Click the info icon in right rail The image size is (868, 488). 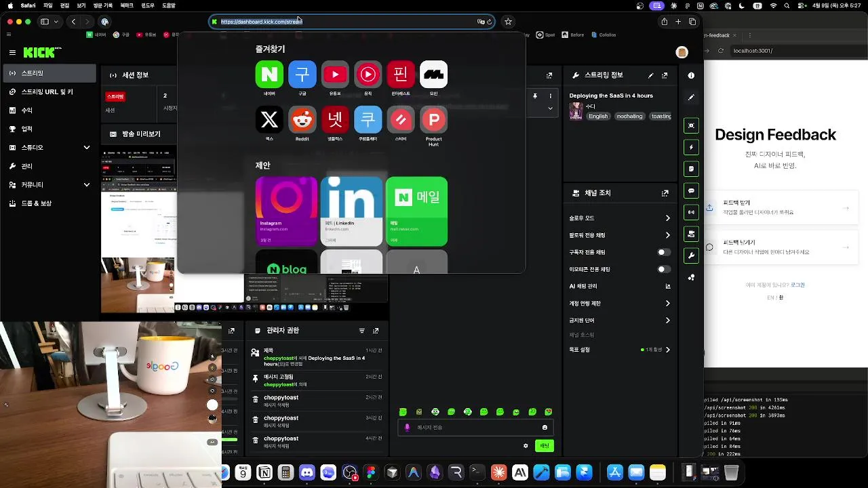(691, 76)
